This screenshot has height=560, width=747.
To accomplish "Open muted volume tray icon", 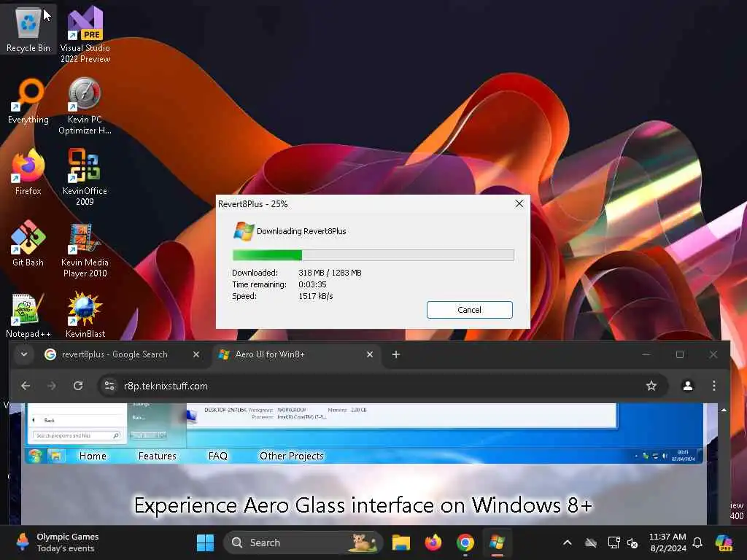I will click(632, 542).
